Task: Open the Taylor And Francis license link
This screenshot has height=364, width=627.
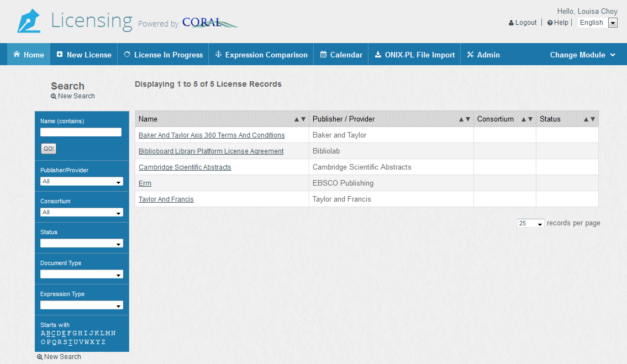Action: tap(166, 199)
